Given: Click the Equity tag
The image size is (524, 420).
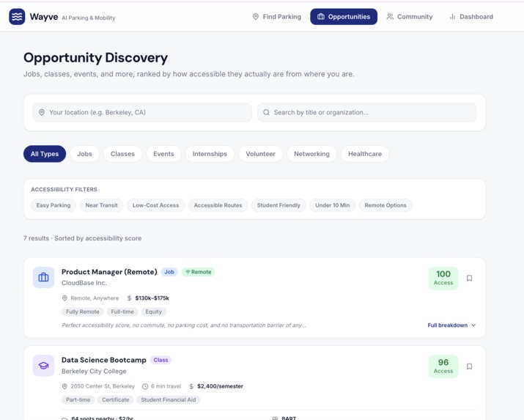Looking at the screenshot, I should (x=153, y=312).
